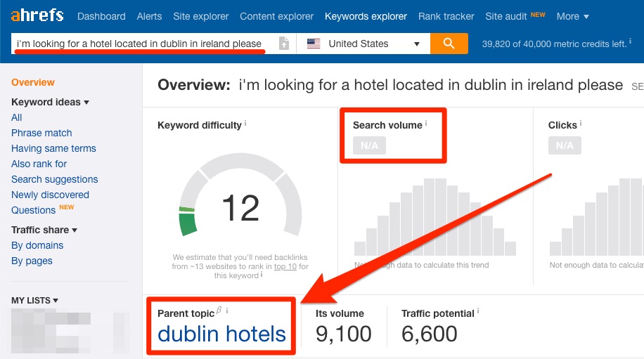Open Site audit NEW
Image resolution: width=644 pixels, height=359 pixels.
[x=515, y=16]
